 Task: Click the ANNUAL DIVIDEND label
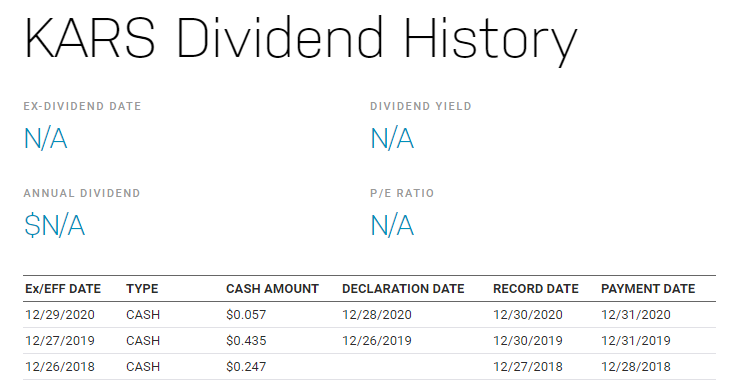pyautogui.click(x=82, y=193)
